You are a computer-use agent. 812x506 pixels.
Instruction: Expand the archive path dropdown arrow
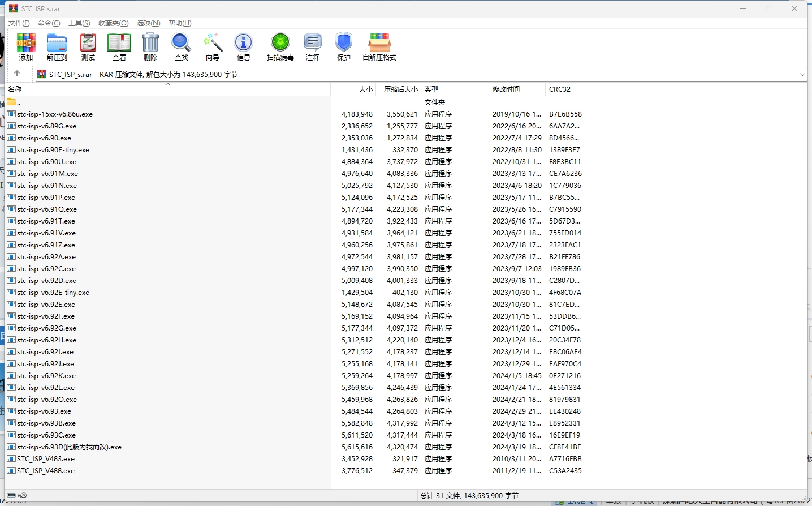point(802,74)
